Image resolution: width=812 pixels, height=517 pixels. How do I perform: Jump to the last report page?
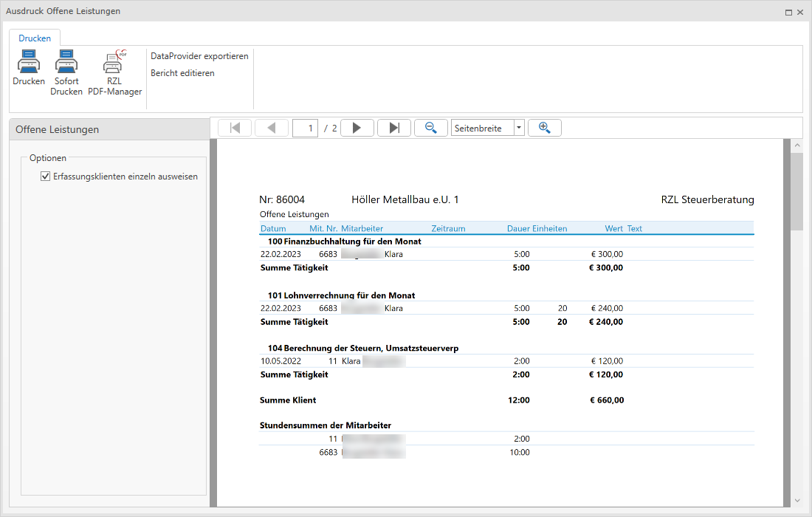394,128
